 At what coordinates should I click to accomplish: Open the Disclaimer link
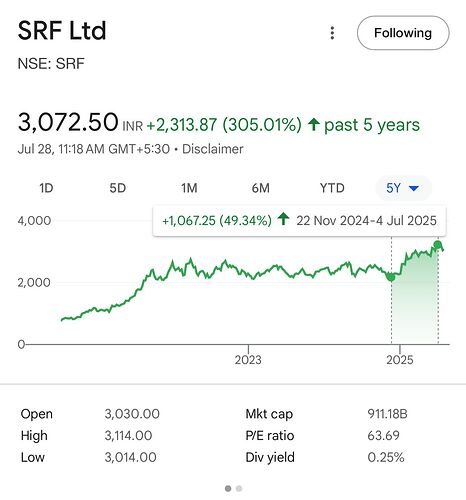coord(213,149)
